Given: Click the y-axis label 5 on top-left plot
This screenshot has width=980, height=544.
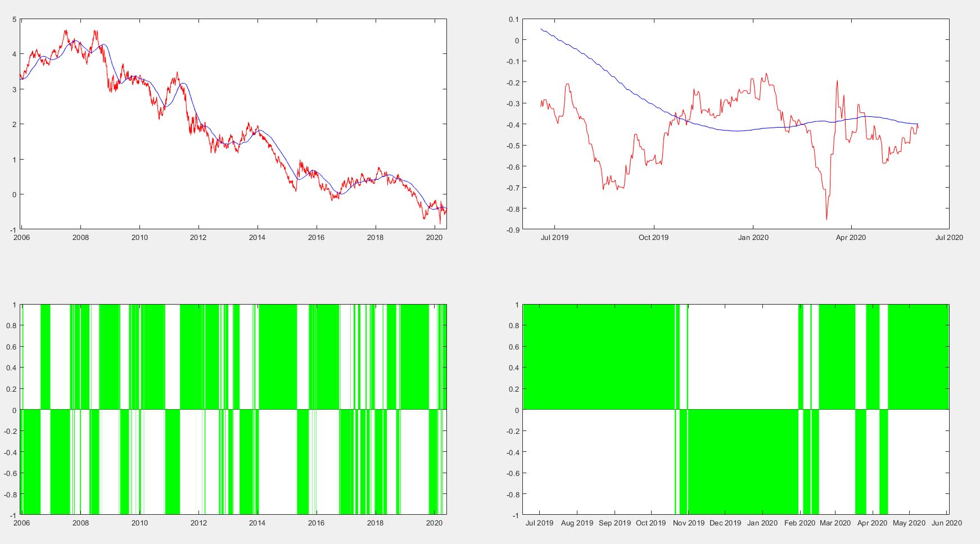Looking at the screenshot, I should tap(14, 20).
